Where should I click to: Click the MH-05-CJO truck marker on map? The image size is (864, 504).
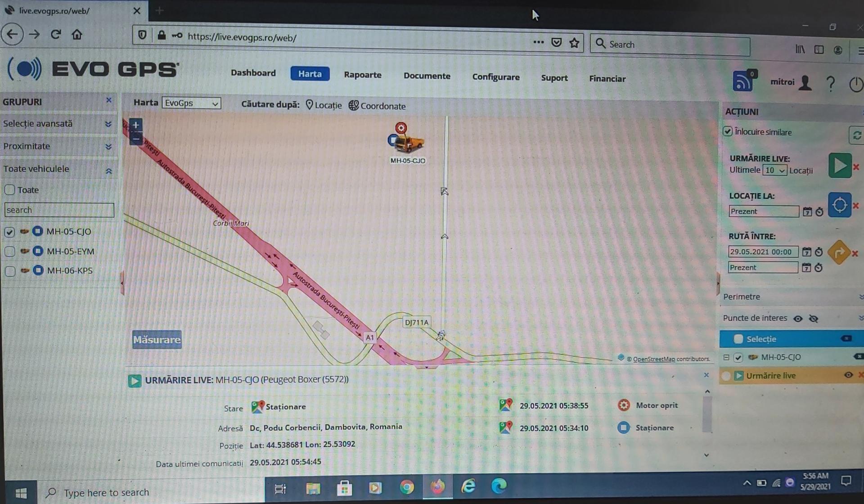click(x=408, y=143)
